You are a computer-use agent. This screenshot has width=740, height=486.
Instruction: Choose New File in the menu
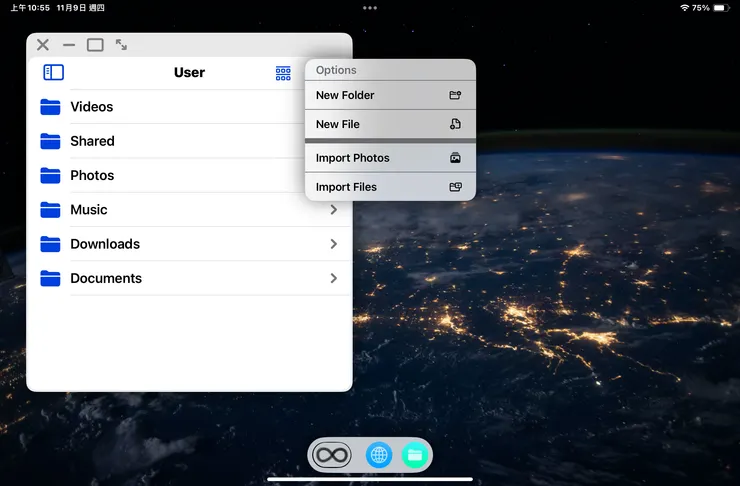click(389, 125)
